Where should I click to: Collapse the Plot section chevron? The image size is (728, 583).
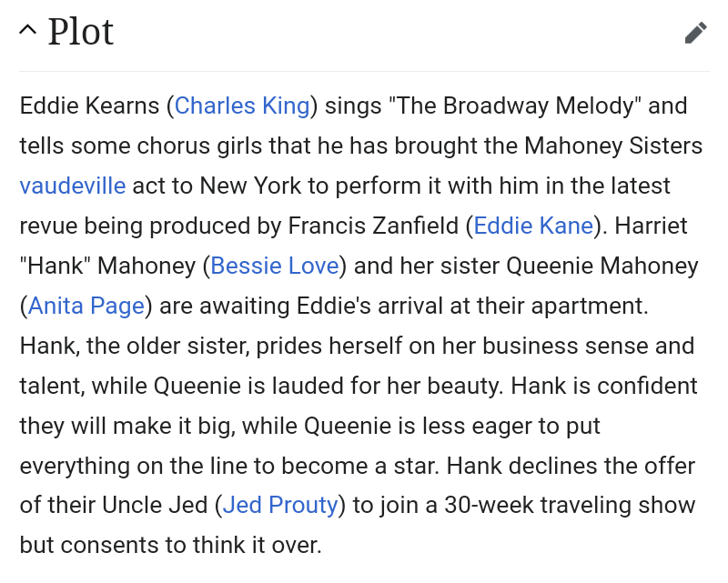[28, 32]
